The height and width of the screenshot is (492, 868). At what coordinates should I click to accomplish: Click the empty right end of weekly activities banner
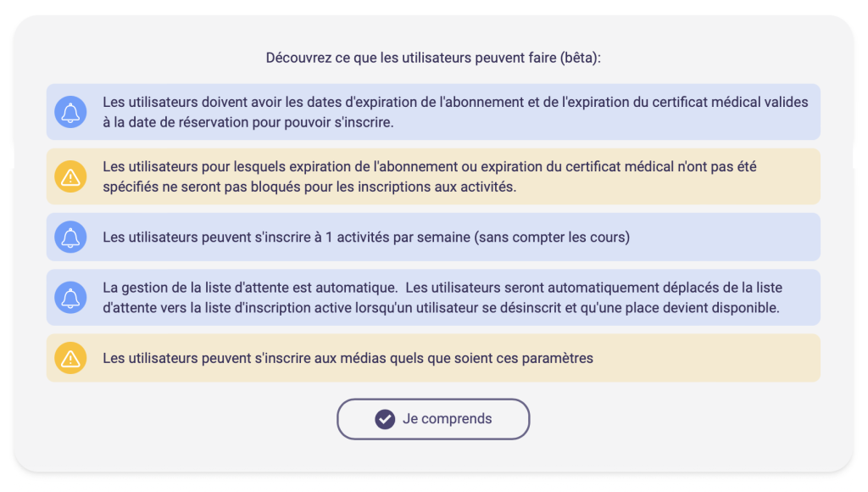tap(746, 238)
